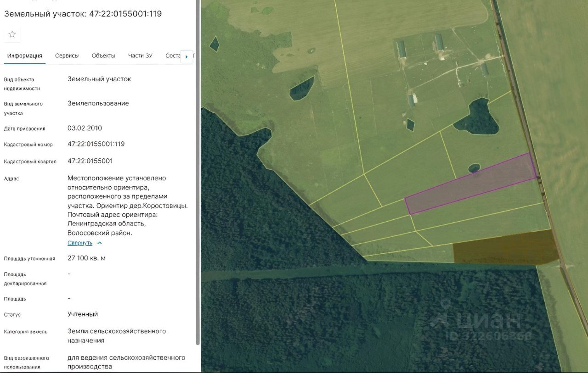Screen dimensions: 588x373
Task: Click the 'Вид объекта недвижимости' label
Action: click(22, 84)
